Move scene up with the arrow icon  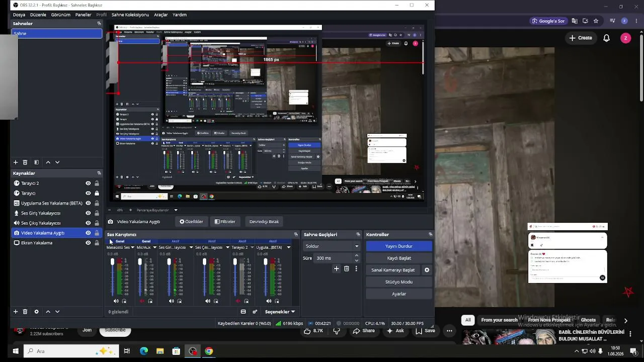[x=48, y=162]
